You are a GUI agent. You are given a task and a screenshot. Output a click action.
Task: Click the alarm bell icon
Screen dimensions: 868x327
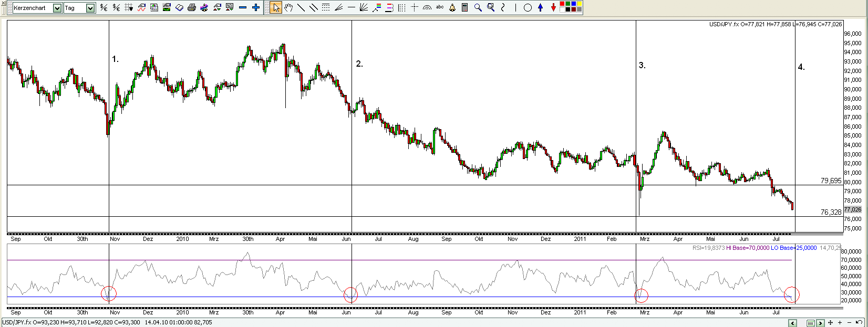[x=452, y=7]
